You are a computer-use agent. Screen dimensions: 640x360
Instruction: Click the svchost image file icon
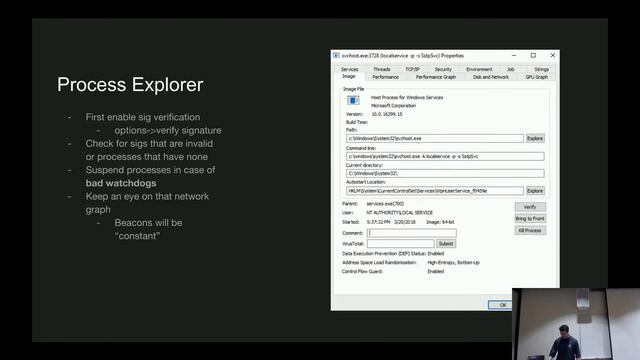tap(353, 100)
